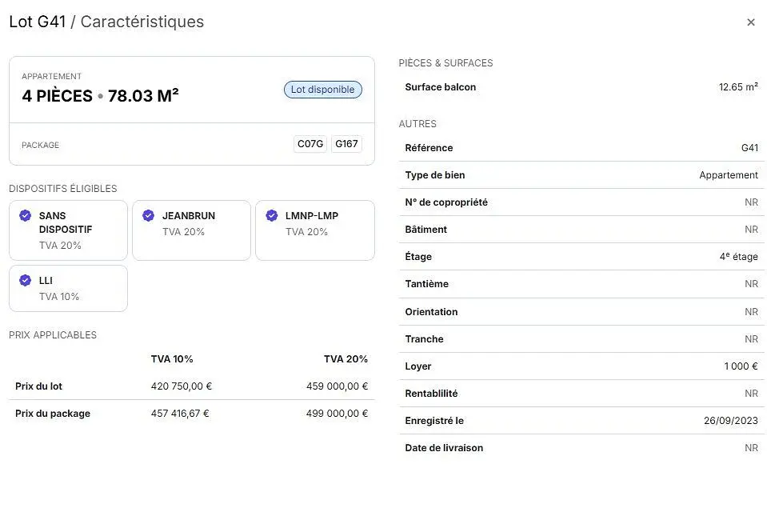Viewport: 767px width, 532px height.
Task: Open the LMNP-LMP TVA 20% card
Action: point(315,230)
